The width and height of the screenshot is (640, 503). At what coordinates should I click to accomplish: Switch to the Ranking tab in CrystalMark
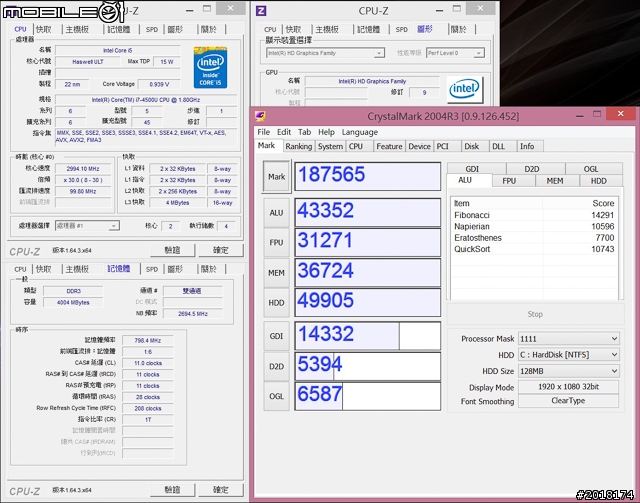299,146
